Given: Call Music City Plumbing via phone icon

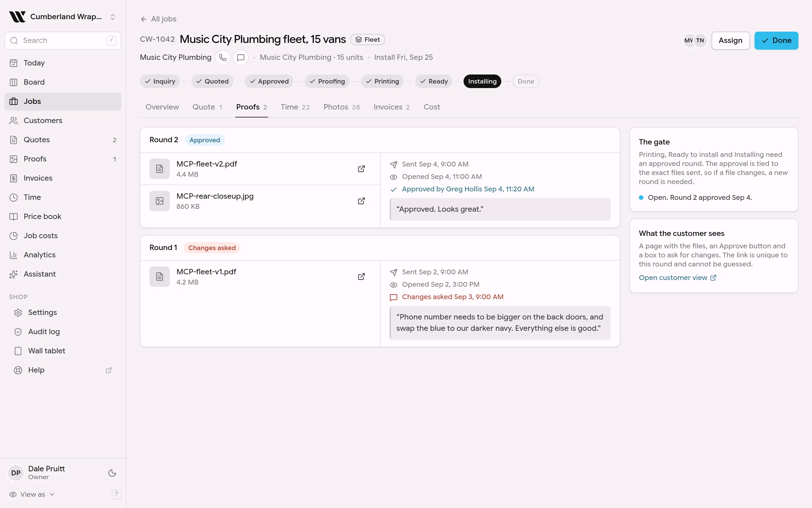Looking at the screenshot, I should (x=222, y=58).
